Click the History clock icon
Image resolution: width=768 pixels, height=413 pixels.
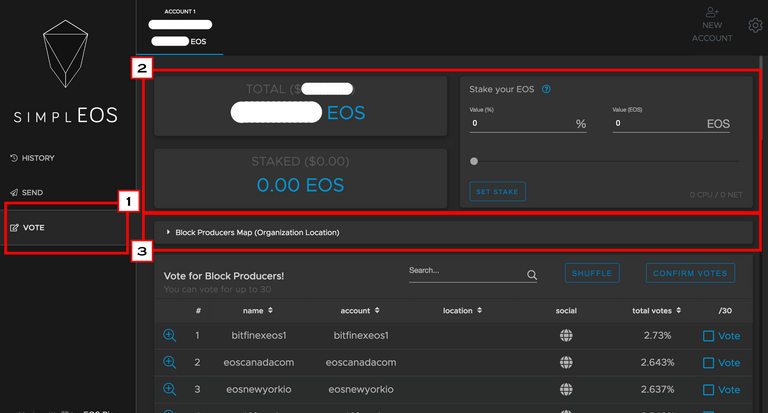tap(14, 158)
